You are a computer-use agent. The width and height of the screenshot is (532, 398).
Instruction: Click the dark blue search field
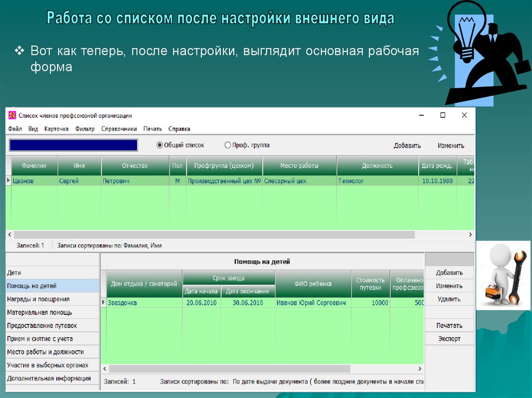pos(73,145)
